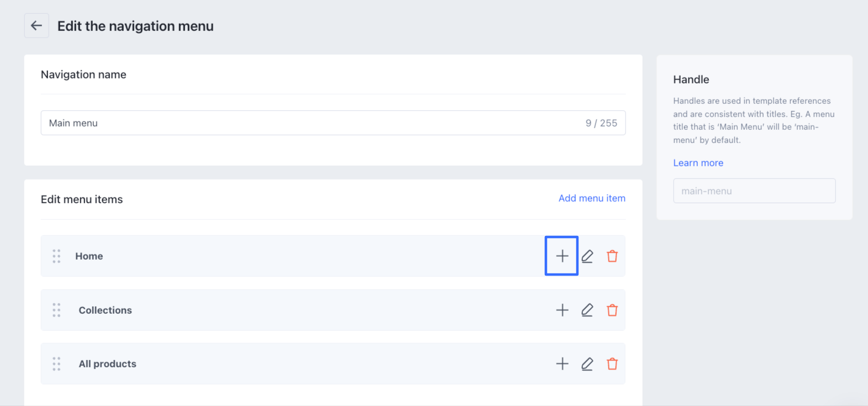The height and width of the screenshot is (406, 868).
Task: Click the back arrow button
Action: (x=36, y=26)
